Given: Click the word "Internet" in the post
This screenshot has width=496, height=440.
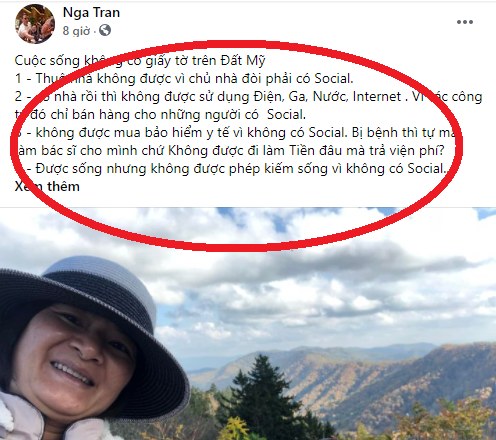Looking at the screenshot, I should point(377,97).
